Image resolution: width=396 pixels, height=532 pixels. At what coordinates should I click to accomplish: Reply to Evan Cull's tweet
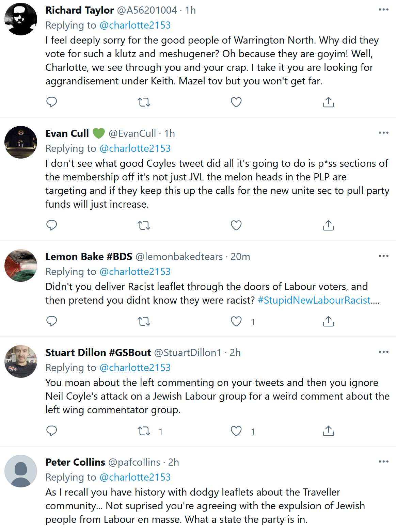point(51,225)
